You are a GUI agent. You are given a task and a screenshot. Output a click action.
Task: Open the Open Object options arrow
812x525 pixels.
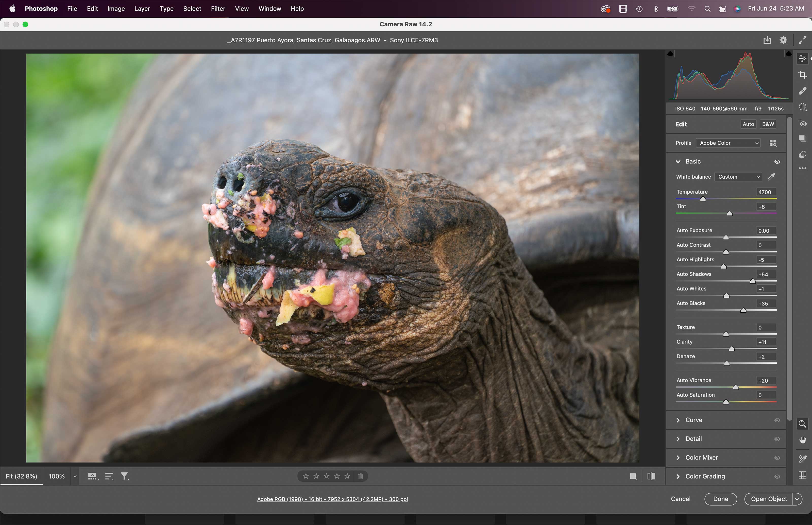797,499
